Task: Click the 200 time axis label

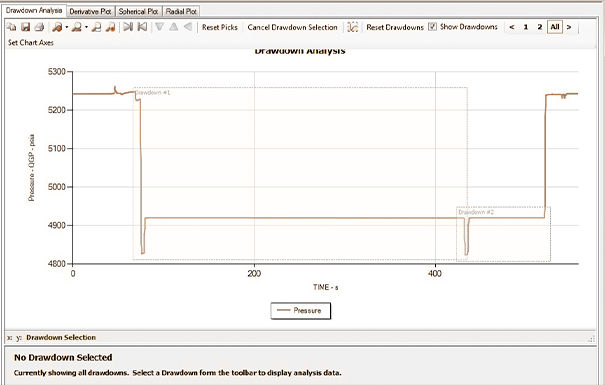Action: (x=254, y=274)
